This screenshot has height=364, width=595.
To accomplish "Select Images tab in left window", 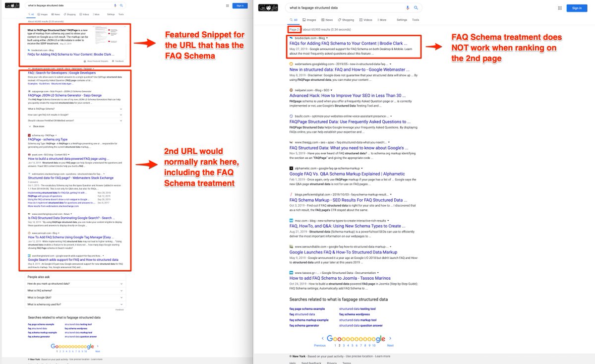I will pos(43,15).
